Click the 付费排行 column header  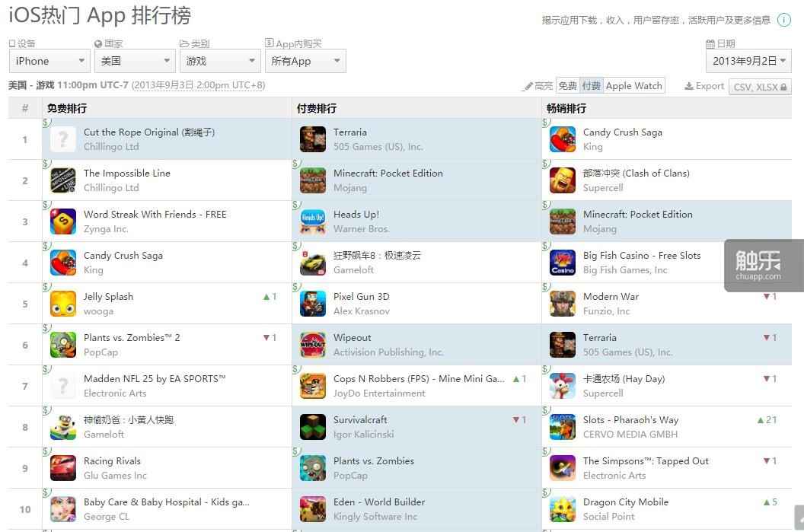tap(317, 109)
